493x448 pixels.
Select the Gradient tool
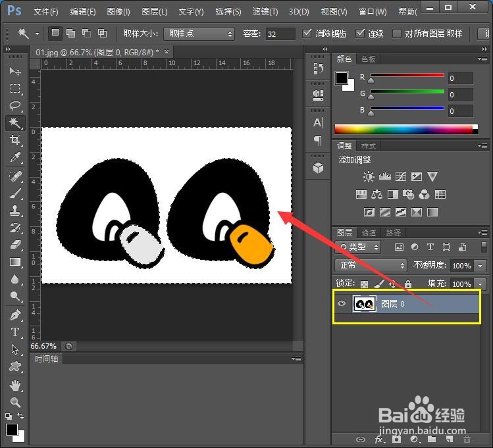14,262
